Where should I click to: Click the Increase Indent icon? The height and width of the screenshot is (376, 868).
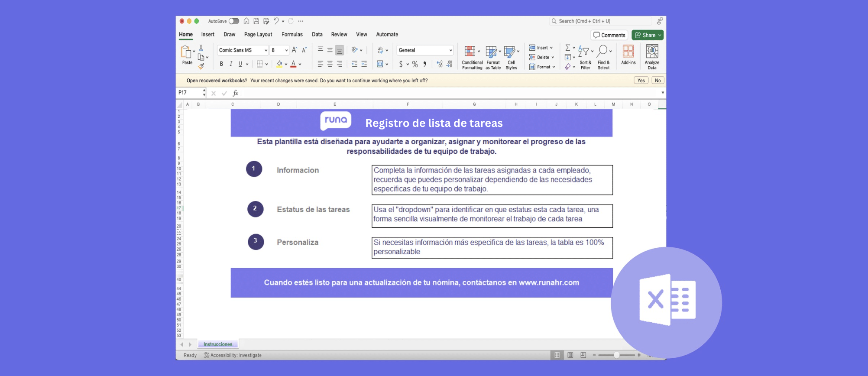coord(364,64)
